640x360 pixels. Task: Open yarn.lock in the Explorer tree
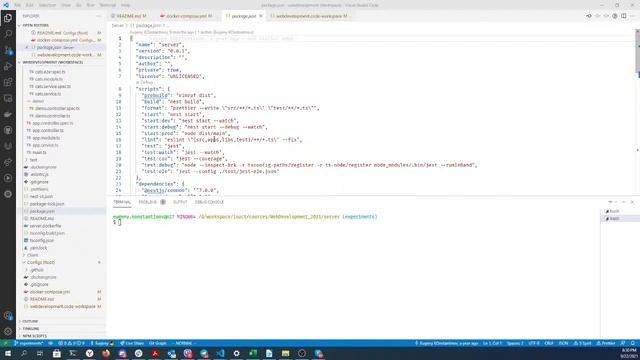38,248
